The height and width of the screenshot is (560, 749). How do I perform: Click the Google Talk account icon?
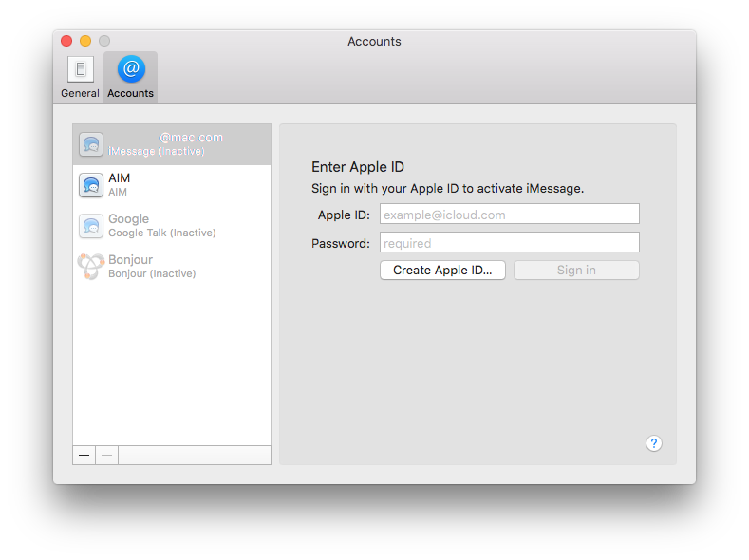tap(91, 226)
